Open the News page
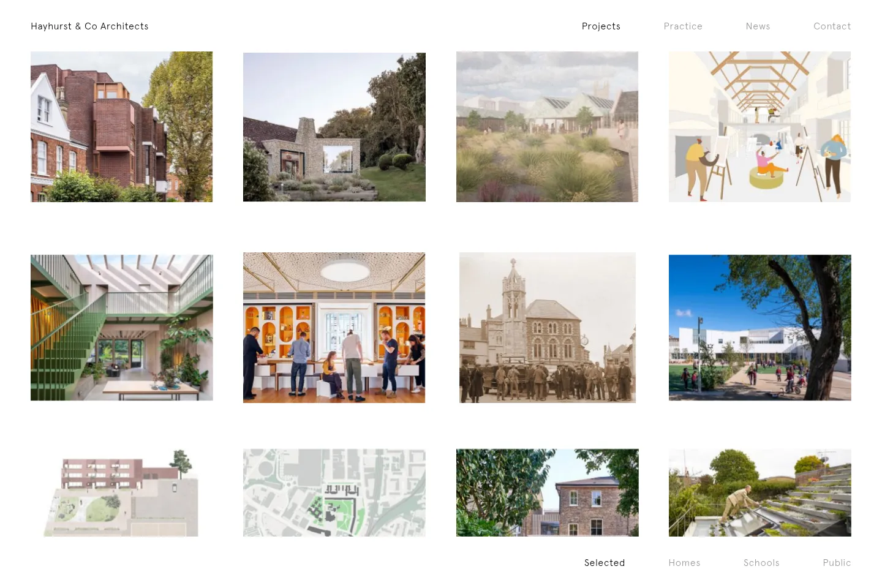882x588 pixels. (758, 26)
